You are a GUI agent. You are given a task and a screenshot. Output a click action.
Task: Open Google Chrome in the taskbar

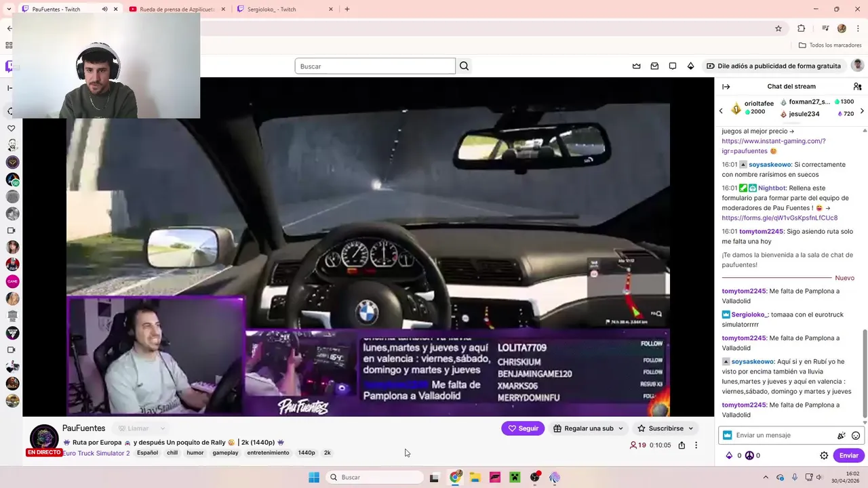pos(455,477)
